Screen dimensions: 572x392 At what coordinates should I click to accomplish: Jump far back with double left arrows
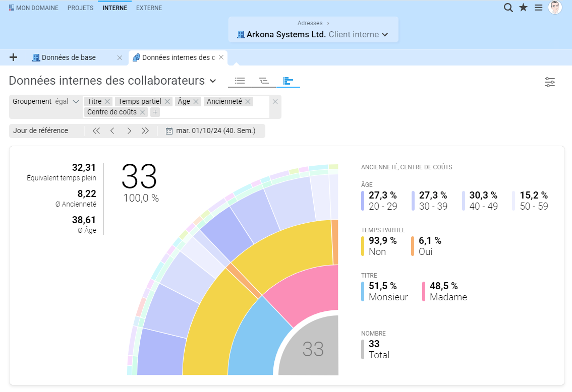(x=96, y=131)
